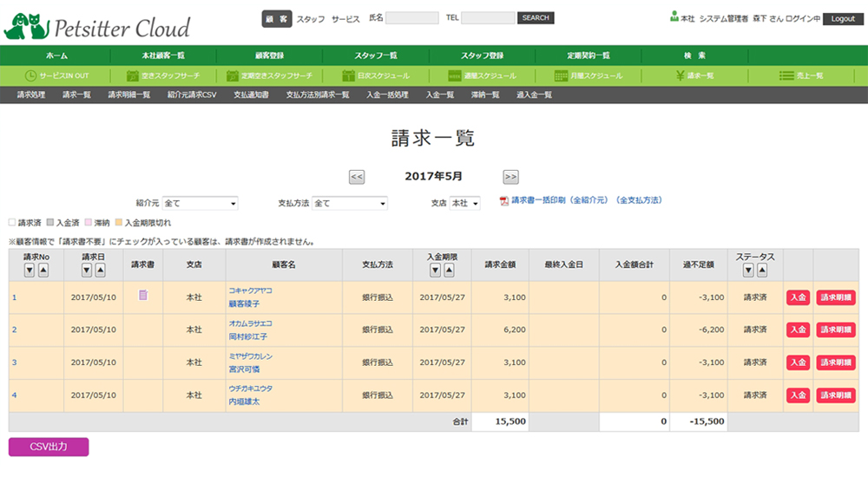Open 週間スケジュール item
The image size is (868, 503).
pos(482,75)
